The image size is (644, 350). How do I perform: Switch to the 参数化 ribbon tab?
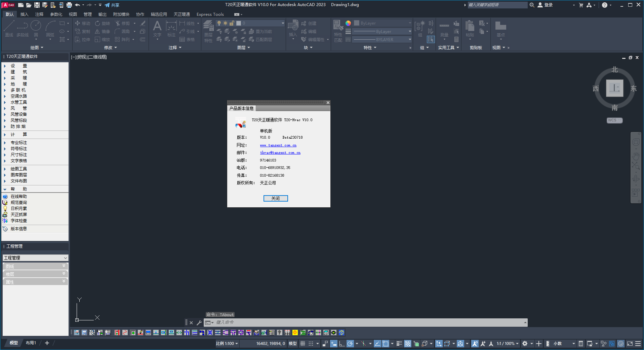click(x=56, y=14)
